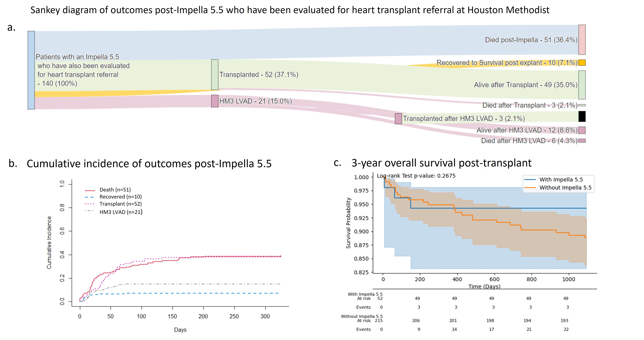Viewport: 644px width, 340px height.
Task: Click the black node on the Sankey's right
Action: pyautogui.click(x=582, y=117)
